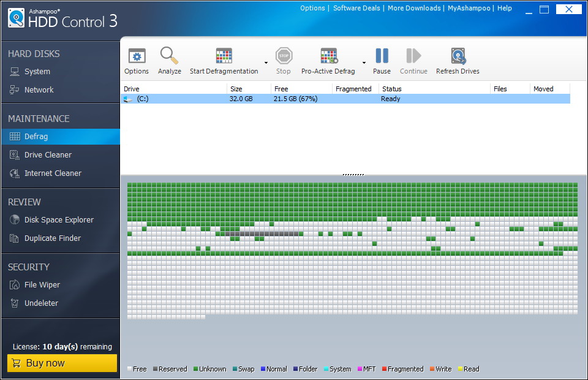588x380 pixels.
Task: Click the Buy now button
Action: click(x=62, y=363)
